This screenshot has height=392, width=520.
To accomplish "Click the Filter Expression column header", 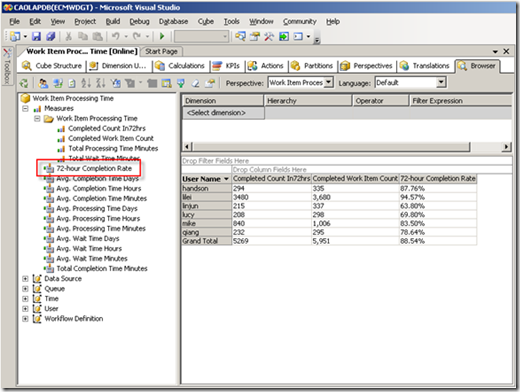I will coord(460,101).
